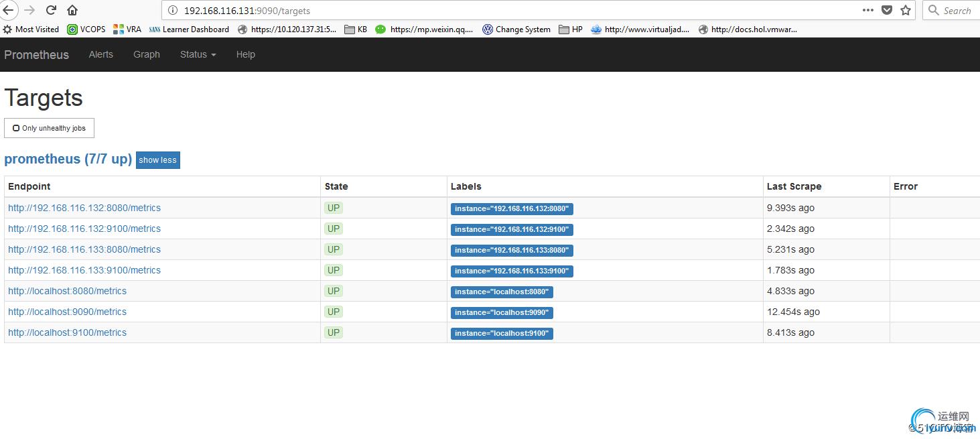Open localhost:8080/metrics endpoint
The height and width of the screenshot is (439, 980).
point(67,291)
